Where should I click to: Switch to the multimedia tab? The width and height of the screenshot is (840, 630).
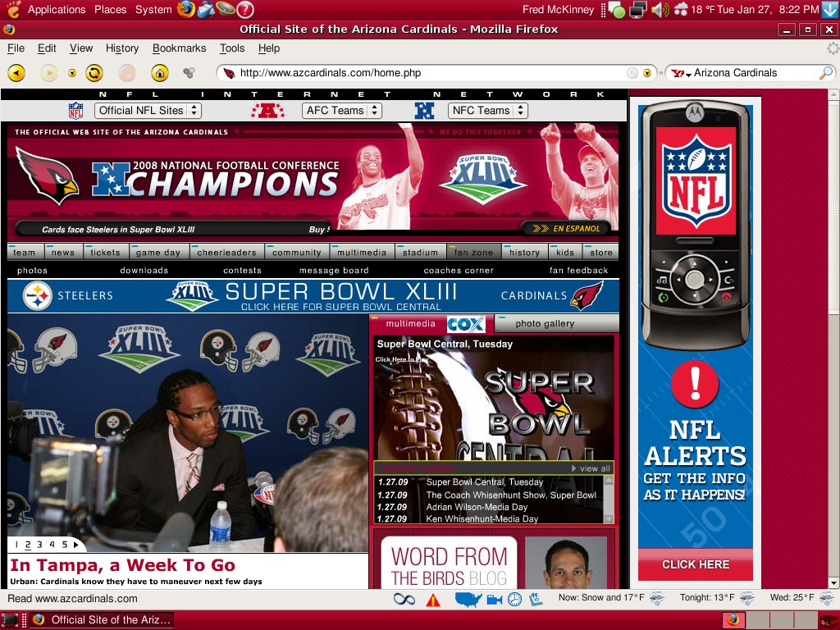[x=411, y=323]
